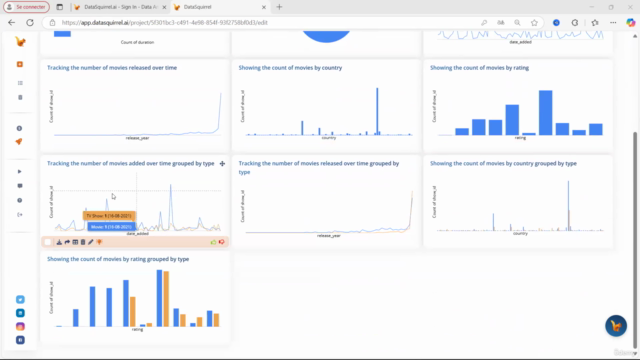Image resolution: width=640 pixels, height=360 pixels.
Task: Click the Se connecter profile button
Action: pyautogui.click(x=27, y=7)
